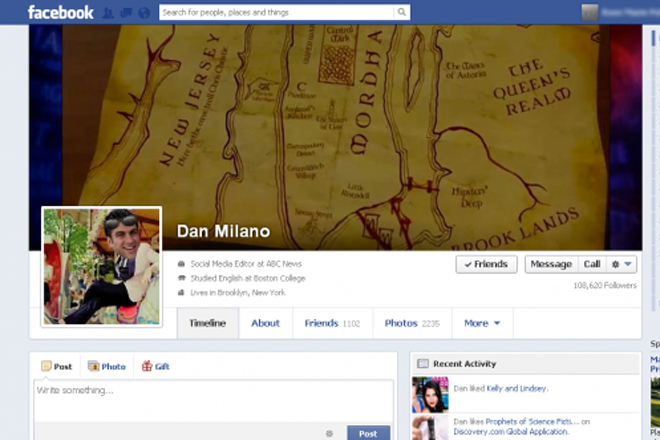Image resolution: width=660 pixels, height=440 pixels.
Task: Toggle the Friends status button
Action: click(486, 264)
